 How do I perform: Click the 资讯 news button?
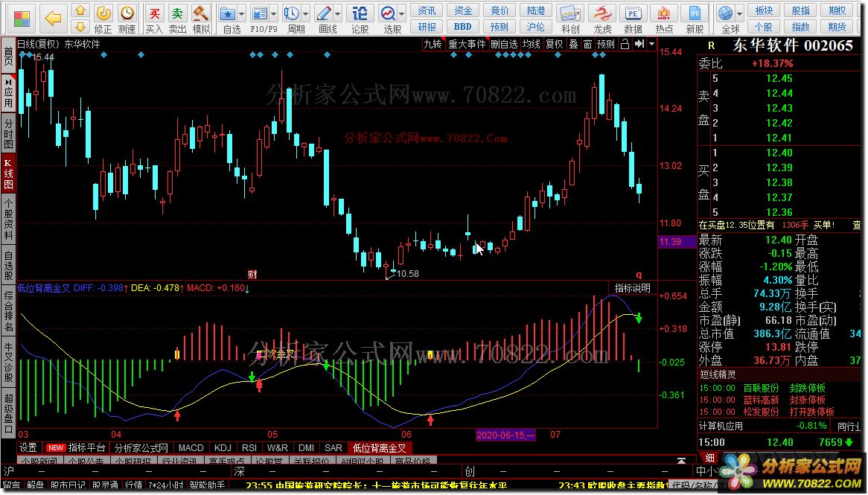427,10
